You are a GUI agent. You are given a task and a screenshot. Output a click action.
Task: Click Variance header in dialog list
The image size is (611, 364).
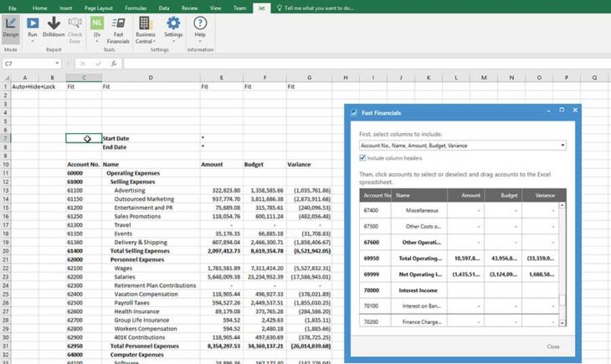coord(544,195)
